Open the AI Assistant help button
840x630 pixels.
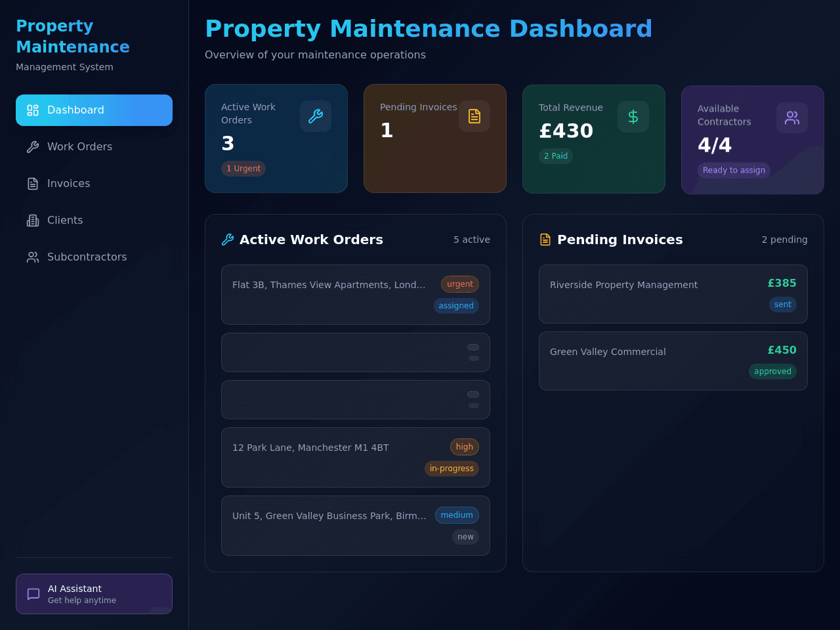coord(94,594)
